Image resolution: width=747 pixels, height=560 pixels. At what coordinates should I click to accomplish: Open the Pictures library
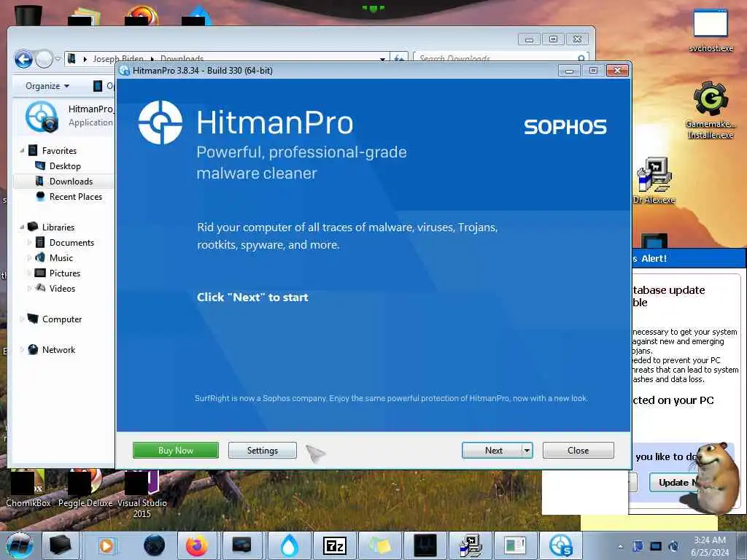pos(65,273)
